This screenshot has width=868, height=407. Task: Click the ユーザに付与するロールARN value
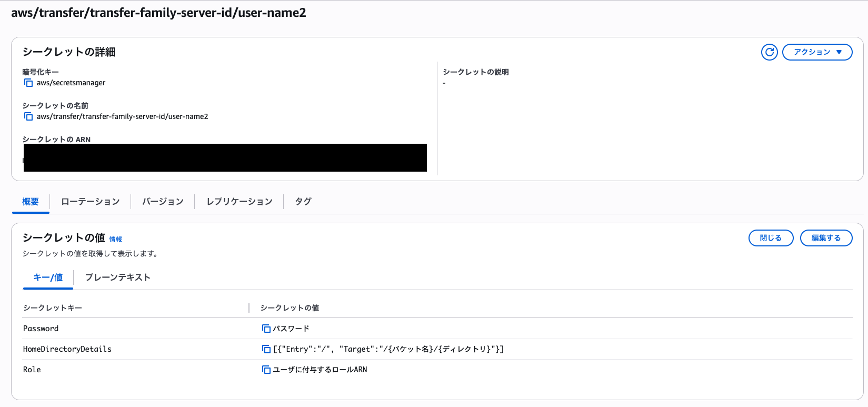coord(320,370)
